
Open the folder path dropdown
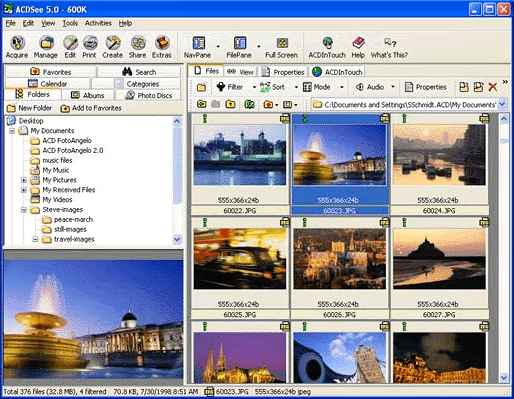click(x=502, y=105)
